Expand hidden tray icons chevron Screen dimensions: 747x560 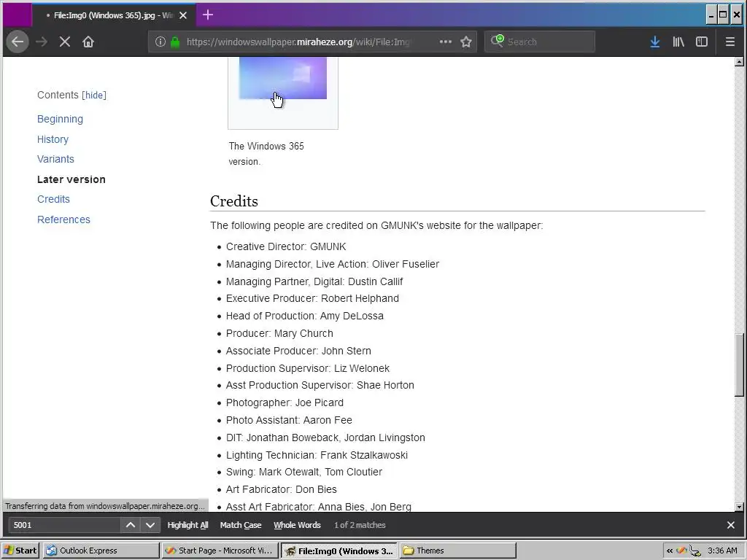point(670,551)
